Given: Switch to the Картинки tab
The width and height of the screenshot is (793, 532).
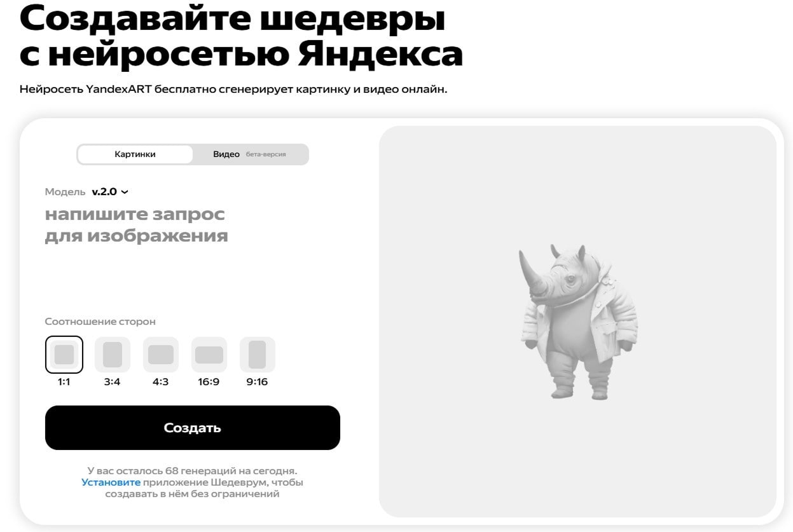Looking at the screenshot, I should point(135,154).
